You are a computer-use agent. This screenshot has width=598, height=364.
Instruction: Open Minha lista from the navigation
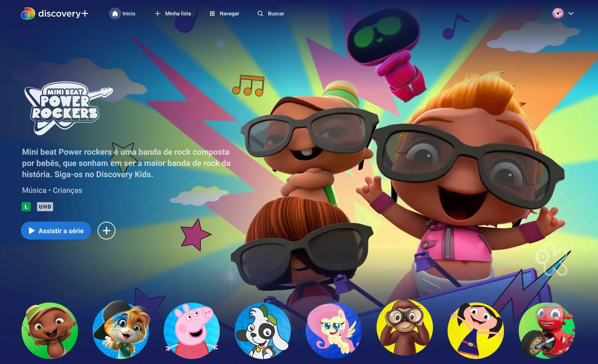click(x=173, y=13)
